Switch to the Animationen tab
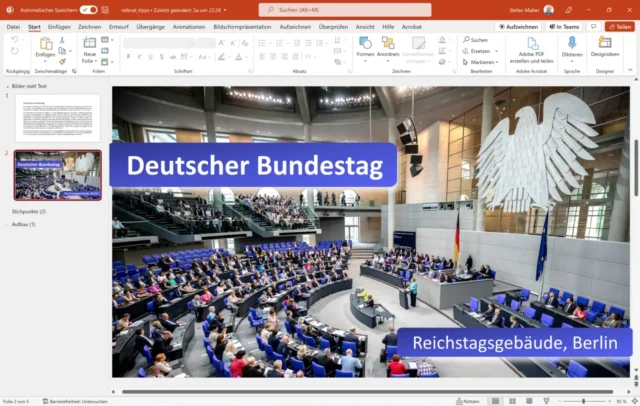Viewport: 640px width, 406px height. [189, 27]
